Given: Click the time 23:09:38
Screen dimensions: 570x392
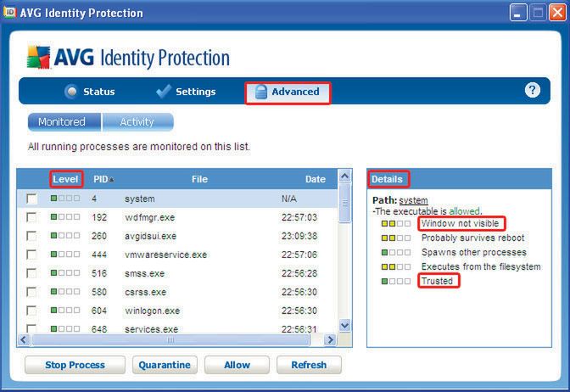Looking at the screenshot, I should tap(299, 236).
